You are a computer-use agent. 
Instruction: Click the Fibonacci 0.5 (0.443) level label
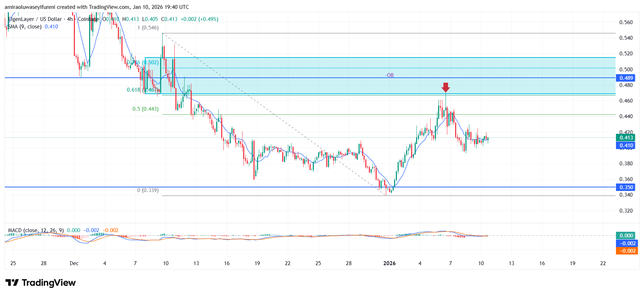[146, 109]
